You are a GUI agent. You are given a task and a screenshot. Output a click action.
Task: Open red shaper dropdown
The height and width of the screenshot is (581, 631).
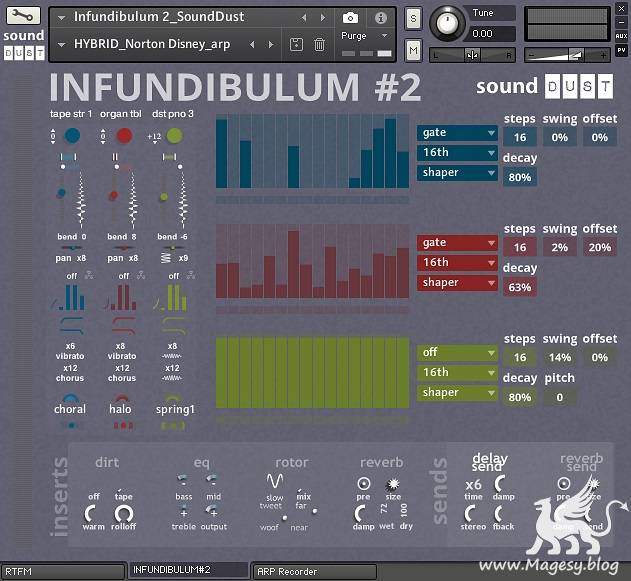tap(457, 282)
